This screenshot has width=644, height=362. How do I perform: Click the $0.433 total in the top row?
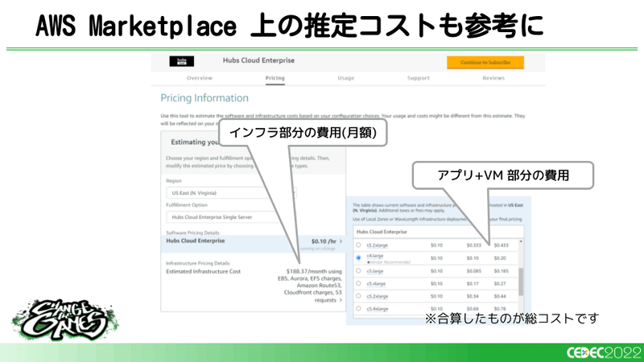[x=501, y=245]
